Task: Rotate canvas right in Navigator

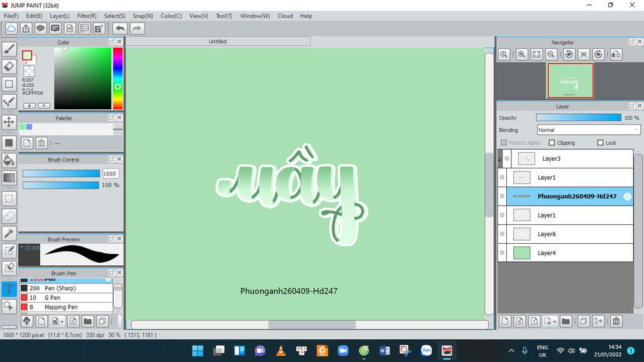Action: (x=599, y=54)
